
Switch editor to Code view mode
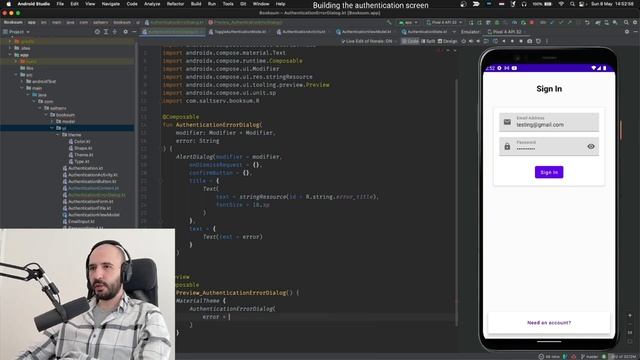point(410,41)
